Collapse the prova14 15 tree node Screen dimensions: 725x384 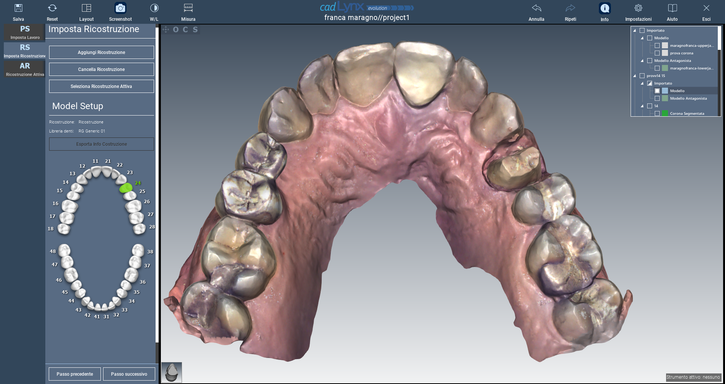634,76
